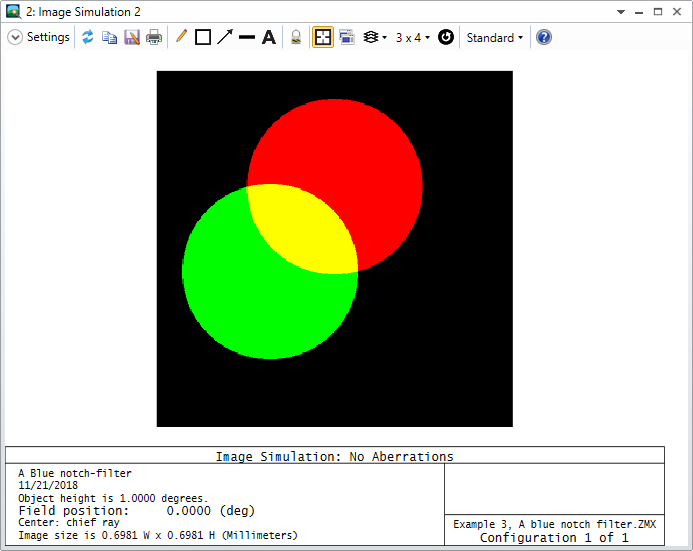This screenshot has width=693, height=551.
Task: Click the 'Image Simulation: No Aberrations' title
Action: pyautogui.click(x=335, y=456)
